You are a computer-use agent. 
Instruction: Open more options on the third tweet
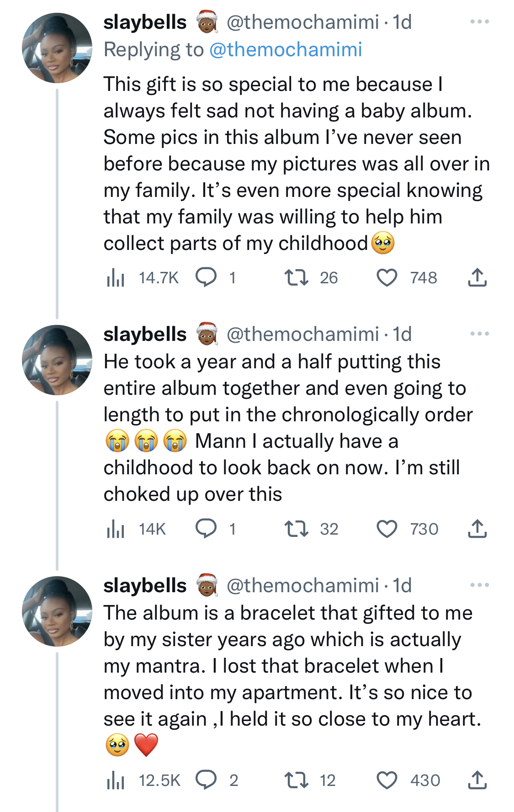tap(480, 585)
